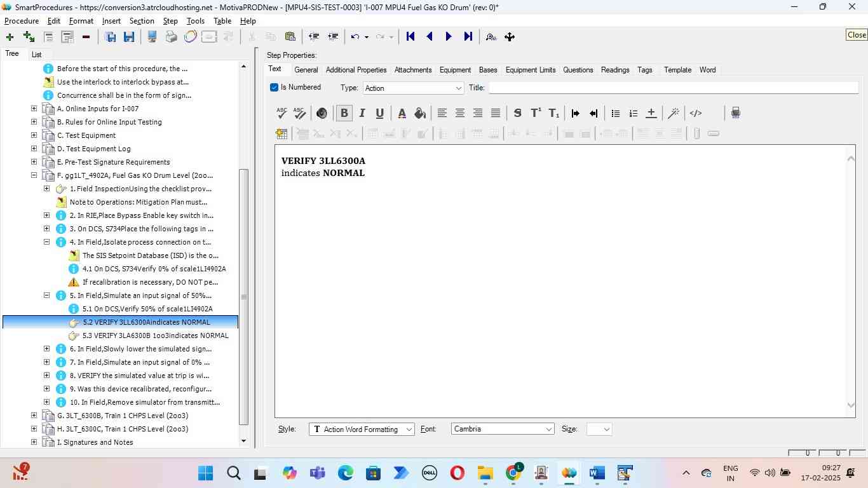
Task: Collapse step 5. In Field, Simulate input
Action: pos(47,295)
